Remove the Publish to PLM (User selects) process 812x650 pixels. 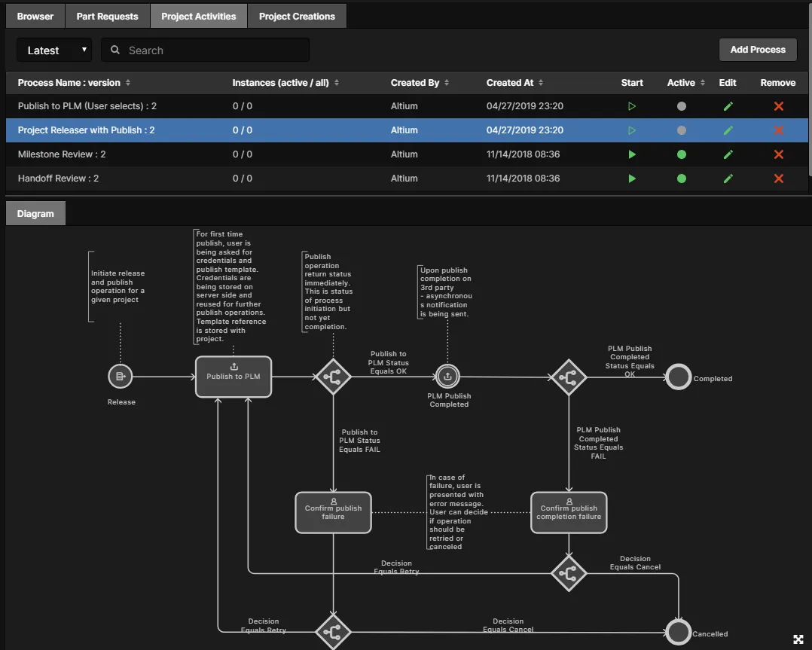[778, 106]
